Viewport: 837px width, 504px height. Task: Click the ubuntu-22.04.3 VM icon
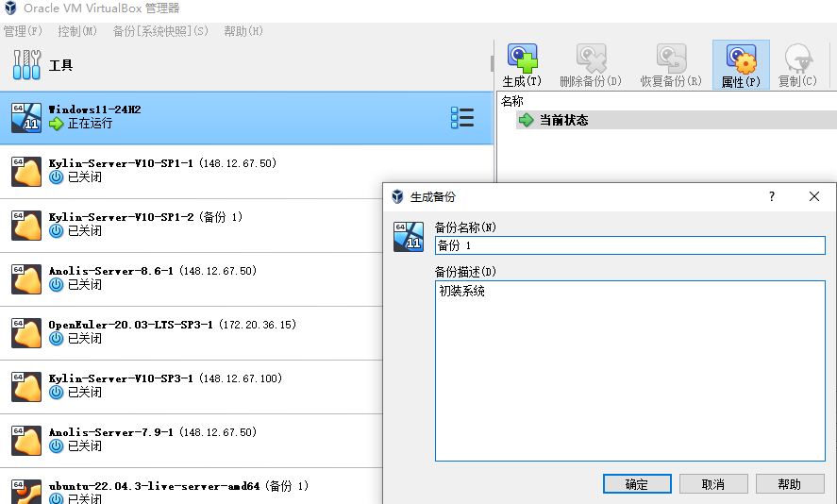pyautogui.click(x=26, y=492)
